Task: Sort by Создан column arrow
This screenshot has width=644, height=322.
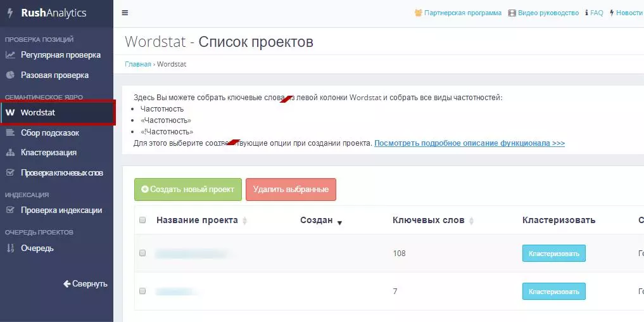Action: click(x=339, y=223)
